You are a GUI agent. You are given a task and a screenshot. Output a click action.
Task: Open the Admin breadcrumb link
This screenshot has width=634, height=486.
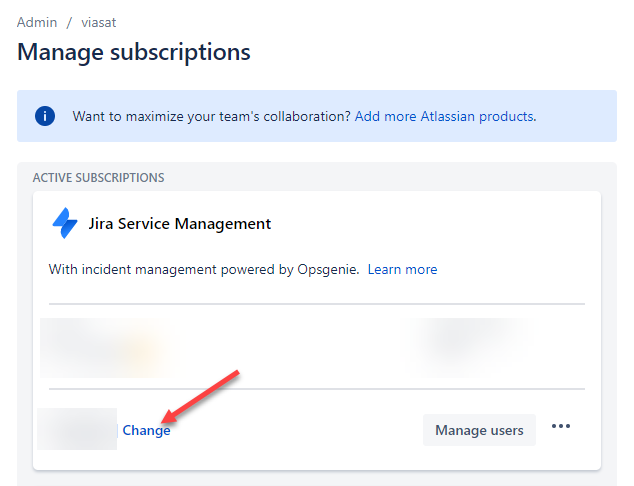coord(37,22)
